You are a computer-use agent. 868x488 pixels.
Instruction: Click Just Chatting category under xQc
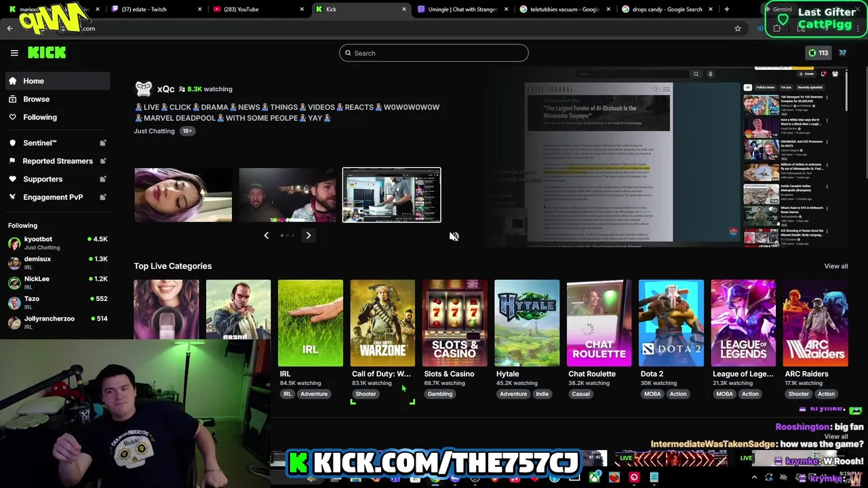[x=155, y=131]
